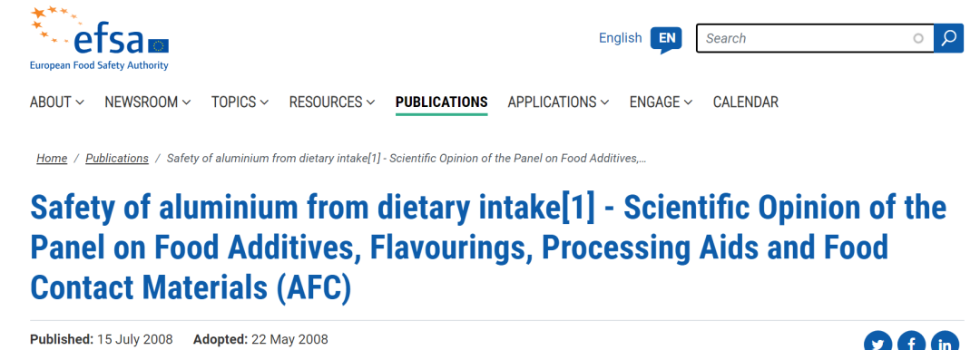This screenshot has height=350, width=980.
Task: Expand the Resources menu
Action: 332,102
